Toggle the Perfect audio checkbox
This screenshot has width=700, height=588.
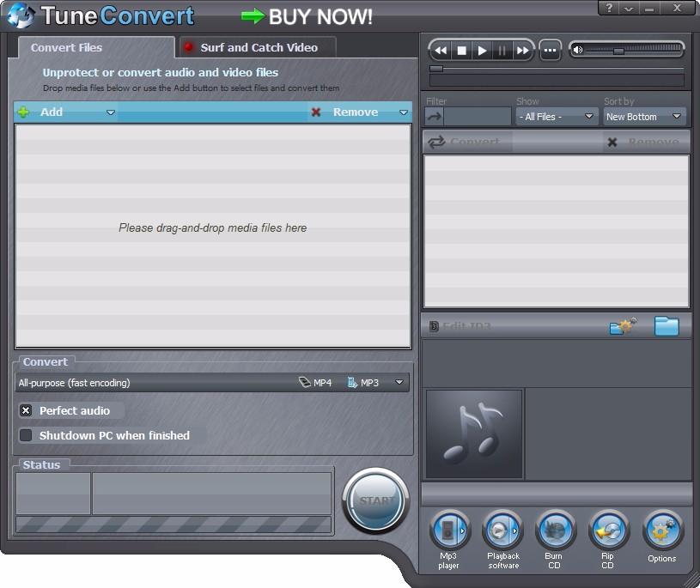[x=26, y=410]
